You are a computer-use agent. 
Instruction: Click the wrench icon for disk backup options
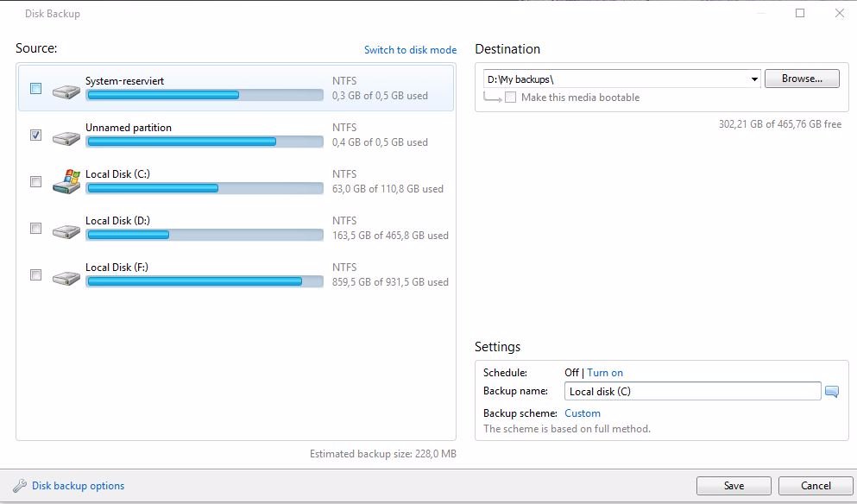[20, 485]
